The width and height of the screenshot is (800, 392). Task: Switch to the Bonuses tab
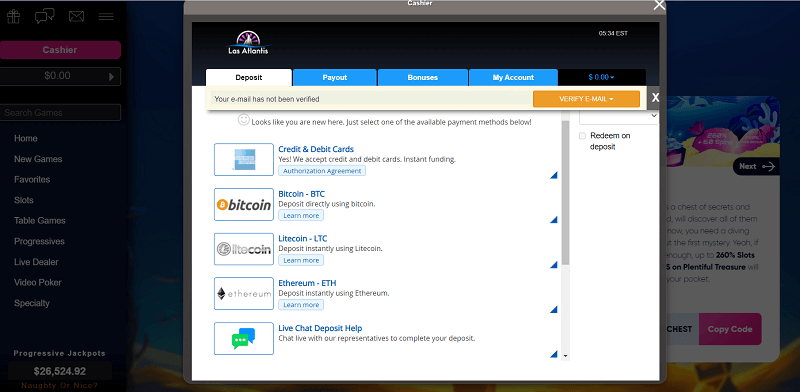pyautogui.click(x=422, y=78)
